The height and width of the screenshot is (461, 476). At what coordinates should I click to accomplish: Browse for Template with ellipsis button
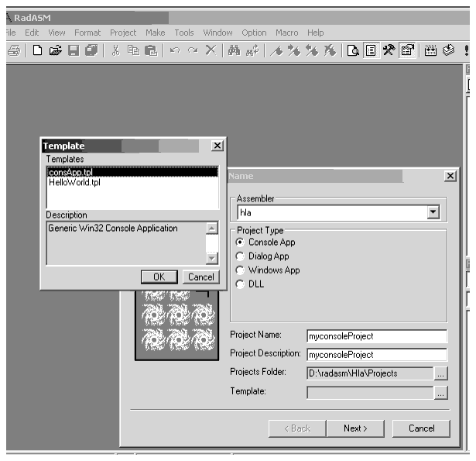click(x=441, y=393)
